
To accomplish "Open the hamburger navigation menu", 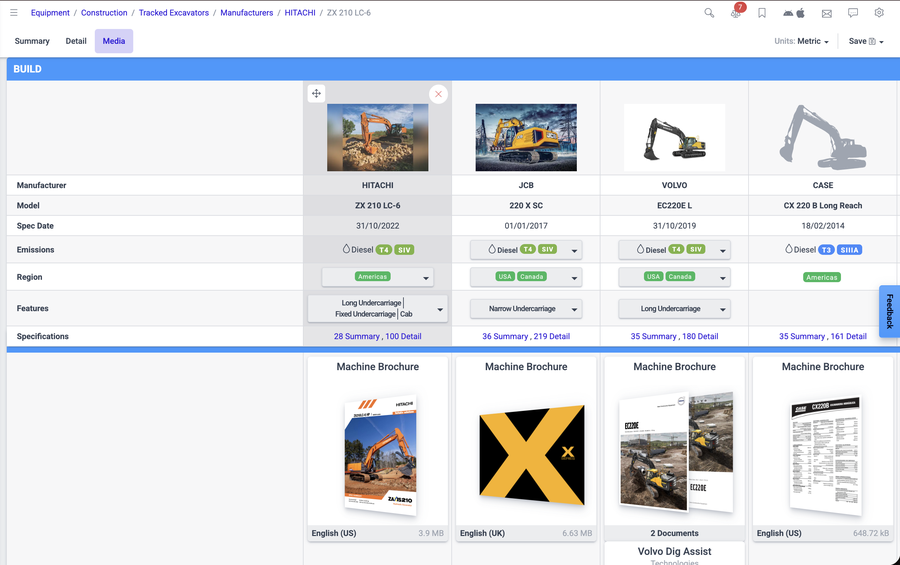I will pyautogui.click(x=14, y=13).
